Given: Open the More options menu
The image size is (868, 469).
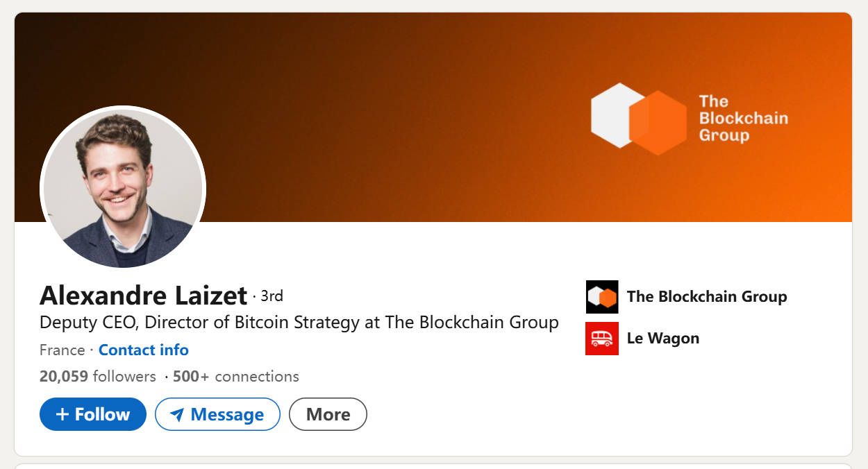Looking at the screenshot, I should pyautogui.click(x=327, y=414).
